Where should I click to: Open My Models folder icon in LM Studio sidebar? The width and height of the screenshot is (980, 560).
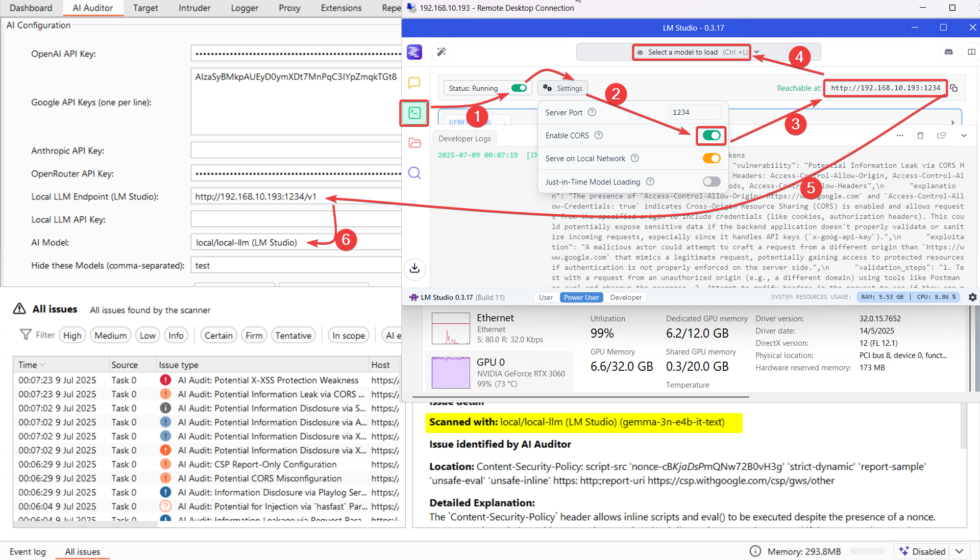tap(414, 143)
